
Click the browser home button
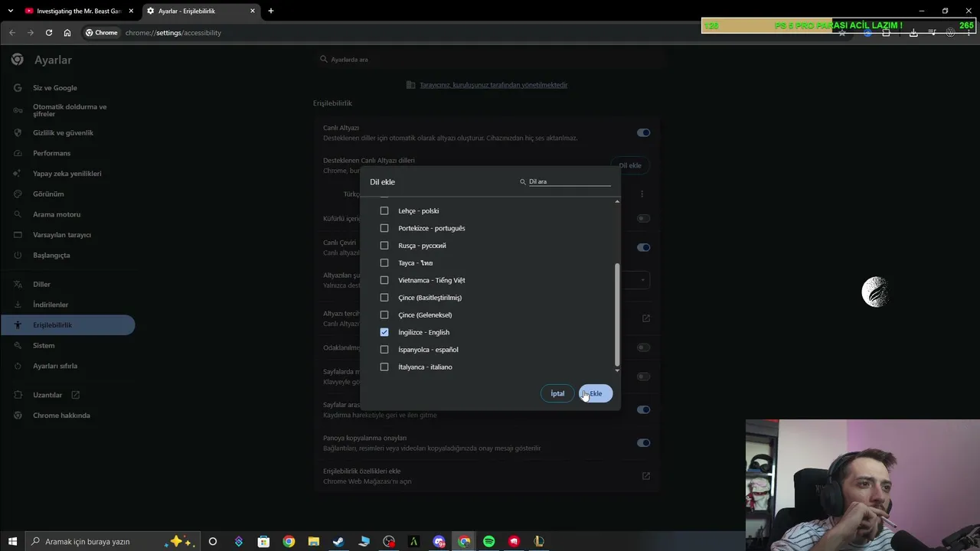click(x=67, y=33)
